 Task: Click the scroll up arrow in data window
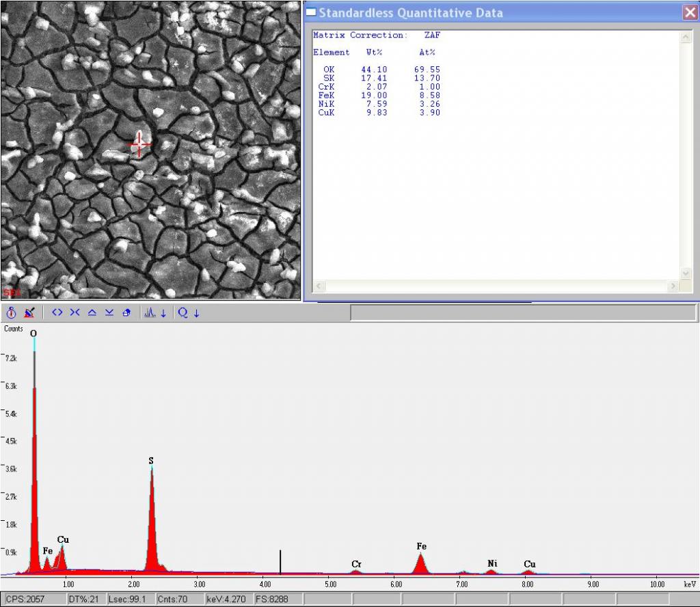pyautogui.click(x=687, y=37)
